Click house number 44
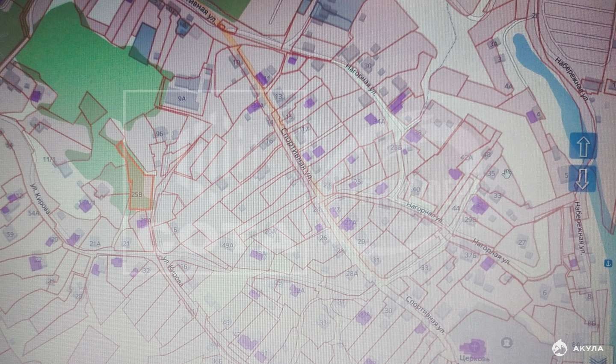Screen dimensions: 616x364 456,208
